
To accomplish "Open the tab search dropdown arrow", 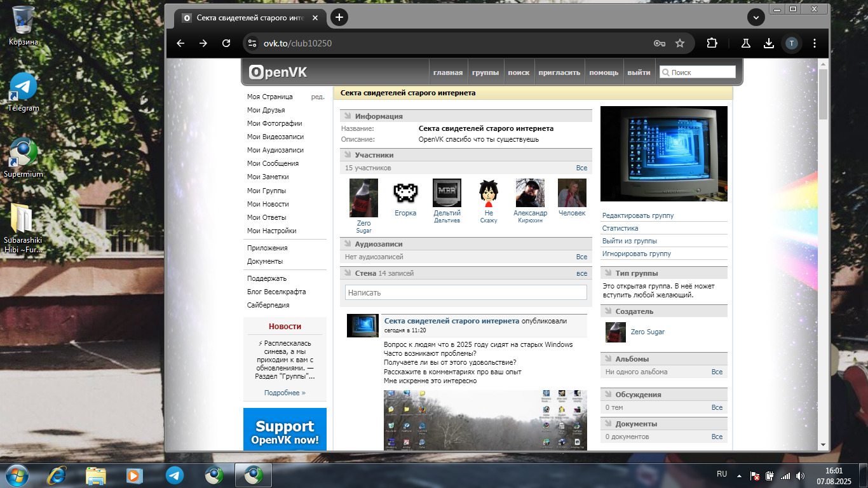I will coord(756,18).
